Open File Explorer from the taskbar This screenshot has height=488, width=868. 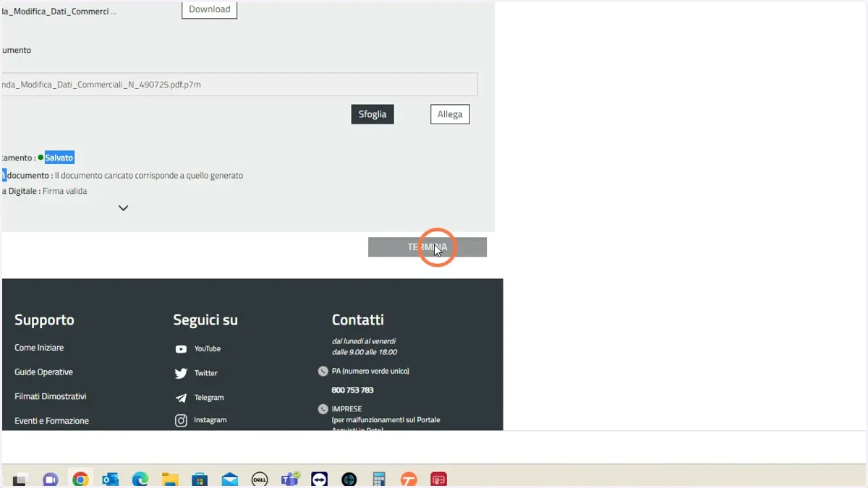pyautogui.click(x=170, y=479)
